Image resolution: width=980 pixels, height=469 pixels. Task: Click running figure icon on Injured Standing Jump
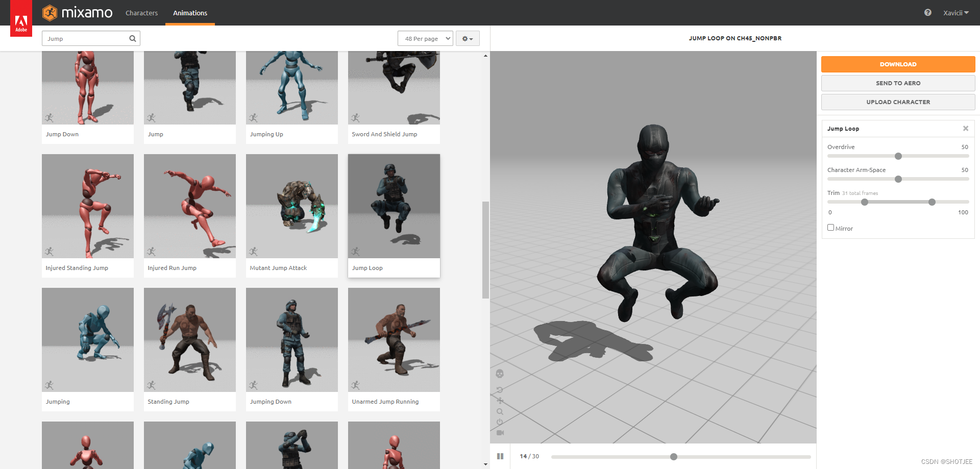pyautogui.click(x=49, y=252)
